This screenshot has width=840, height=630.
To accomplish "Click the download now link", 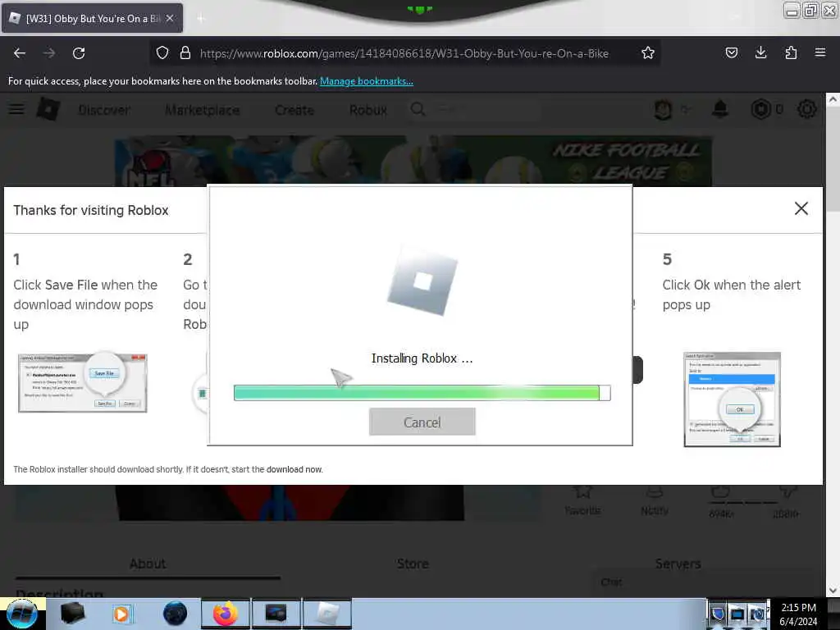I will [x=294, y=469].
